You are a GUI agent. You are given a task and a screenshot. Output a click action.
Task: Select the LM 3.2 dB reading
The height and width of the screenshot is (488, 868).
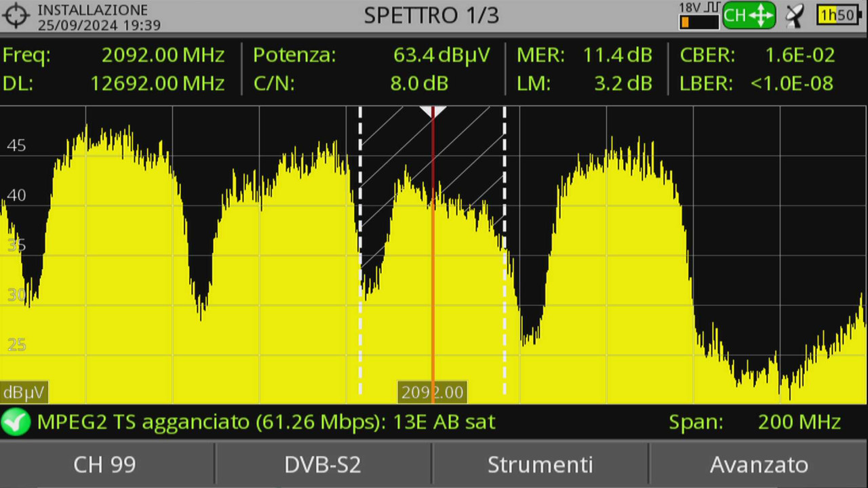point(623,84)
